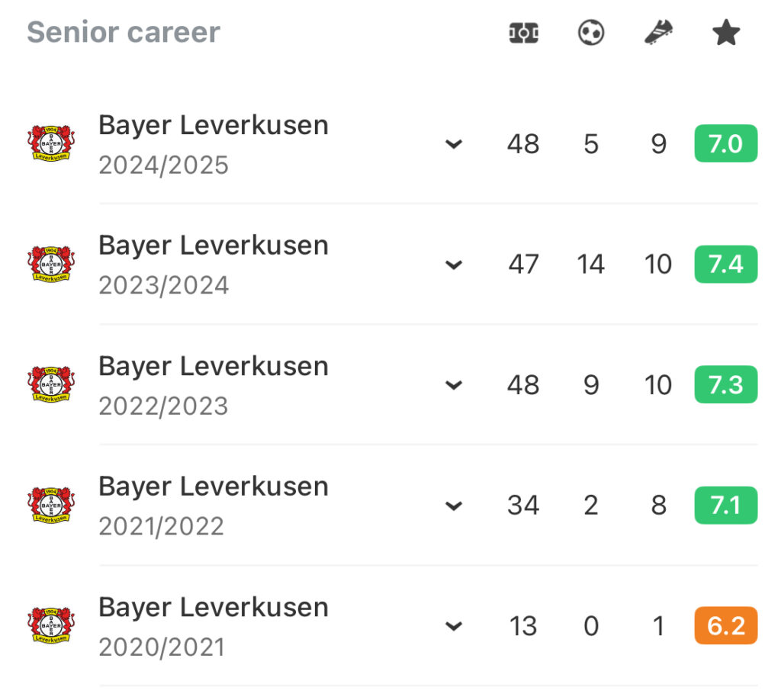Screen dimensions: 781x700
Task: Click the goals football icon
Action: pyautogui.click(x=591, y=33)
